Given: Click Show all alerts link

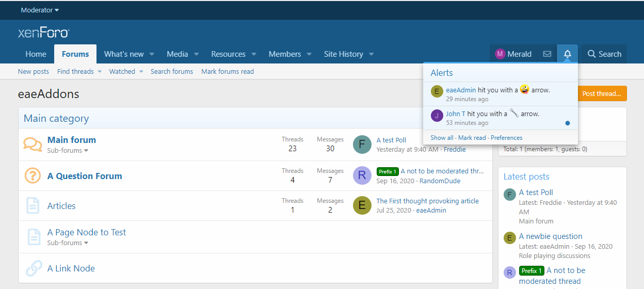Looking at the screenshot, I should (x=442, y=138).
